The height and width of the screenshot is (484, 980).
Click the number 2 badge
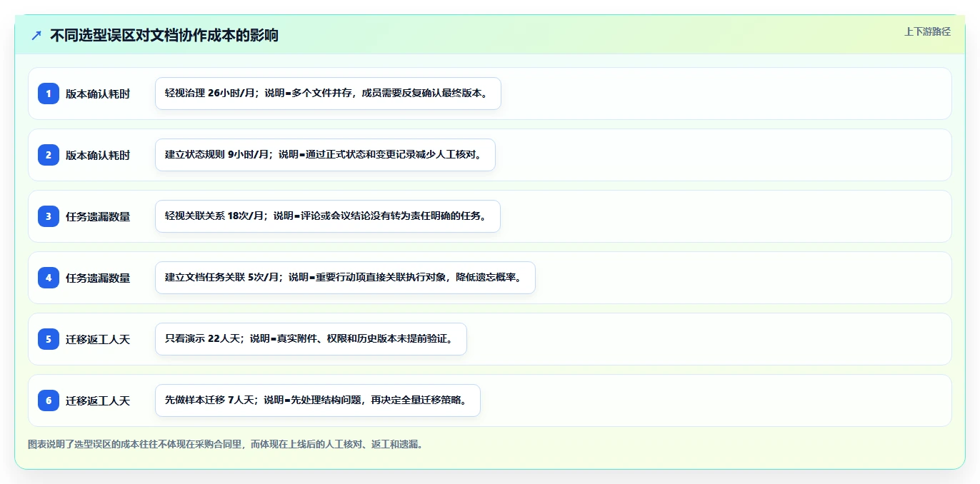point(49,155)
